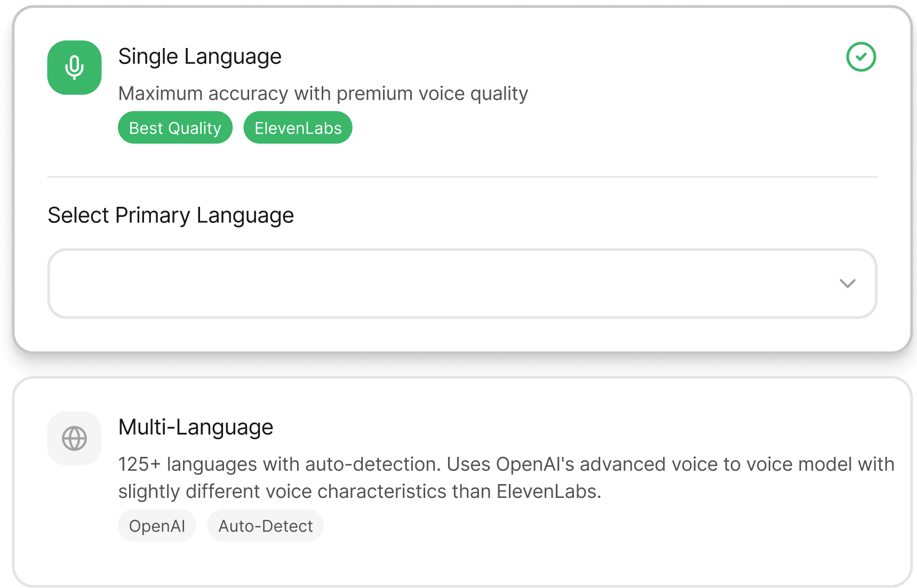
Task: Click empty area right of ElevenLabs tag
Action: coord(533,128)
